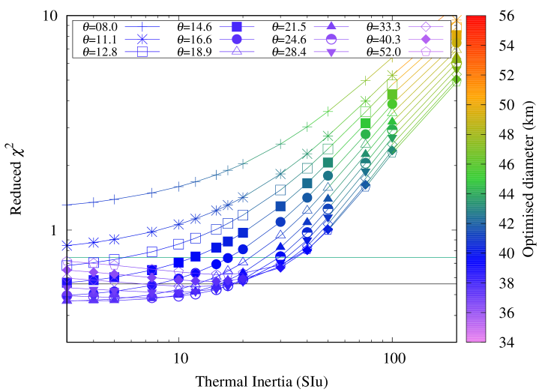Click the colorbar tick label 46

tap(507, 164)
